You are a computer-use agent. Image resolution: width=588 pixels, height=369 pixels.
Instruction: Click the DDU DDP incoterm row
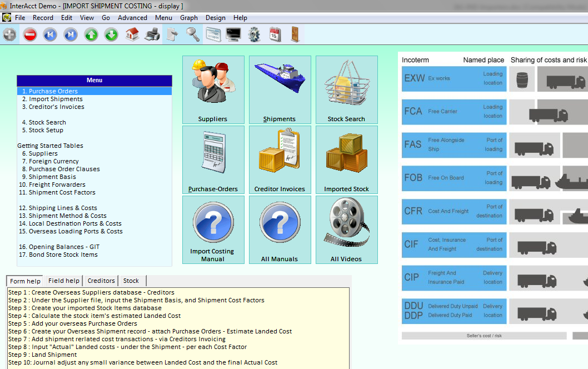coord(454,311)
